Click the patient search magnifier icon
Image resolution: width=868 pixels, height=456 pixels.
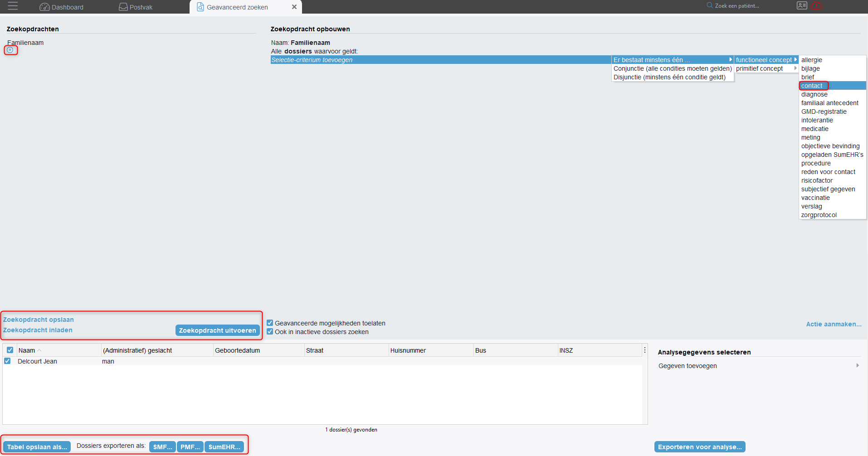pyautogui.click(x=710, y=5)
